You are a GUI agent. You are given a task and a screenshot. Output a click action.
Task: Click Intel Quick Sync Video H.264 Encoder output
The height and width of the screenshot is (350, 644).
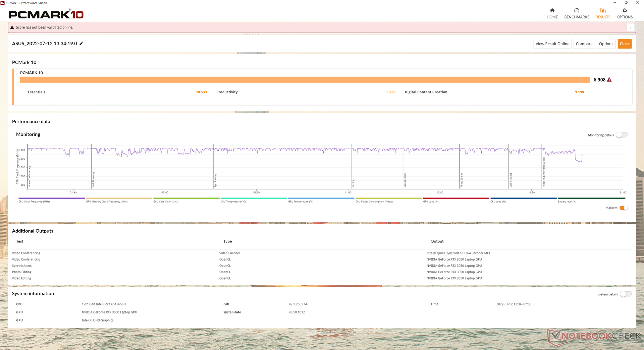pos(459,253)
